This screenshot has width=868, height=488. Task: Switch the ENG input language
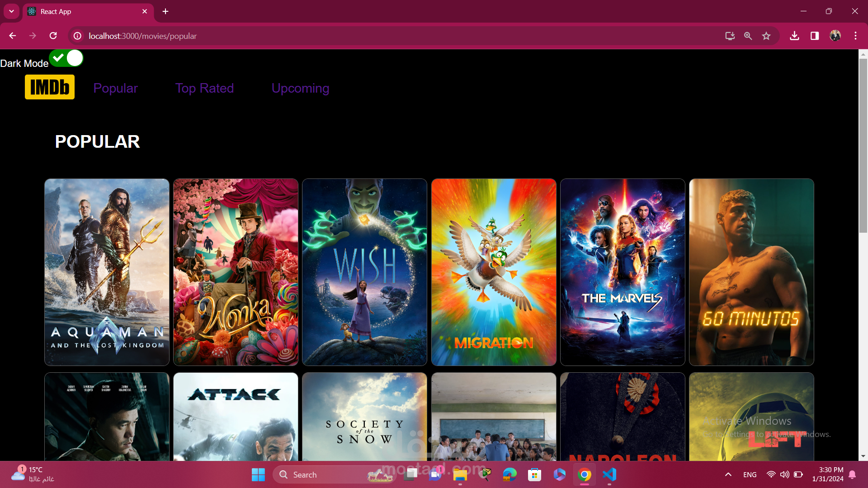coord(750,475)
